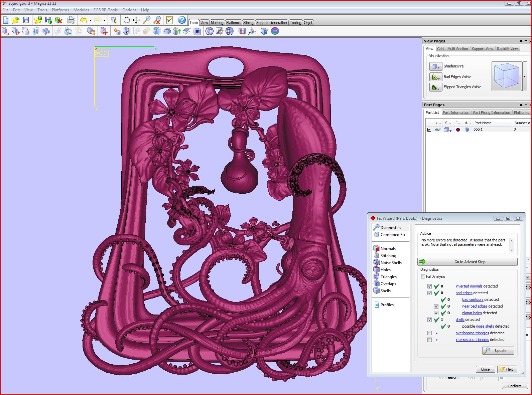Click the Undo arrow icon

click(84, 20)
